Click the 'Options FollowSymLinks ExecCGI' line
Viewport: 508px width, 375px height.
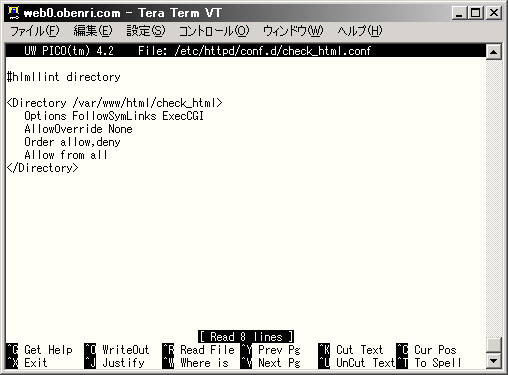click(x=114, y=116)
